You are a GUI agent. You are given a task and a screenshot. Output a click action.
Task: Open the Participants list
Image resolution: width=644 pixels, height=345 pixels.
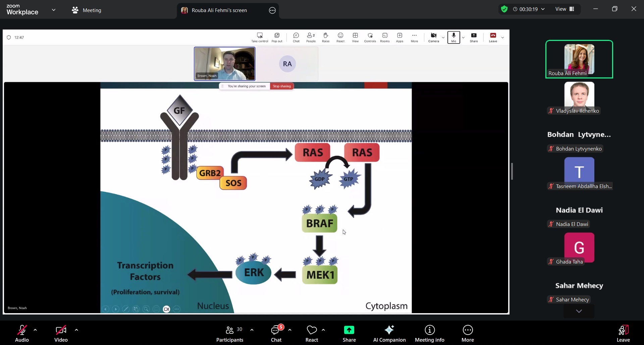click(230, 334)
